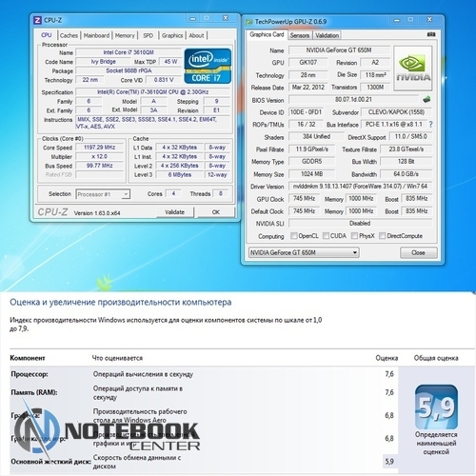Click the OK button in CPU-Z

[x=216, y=212]
